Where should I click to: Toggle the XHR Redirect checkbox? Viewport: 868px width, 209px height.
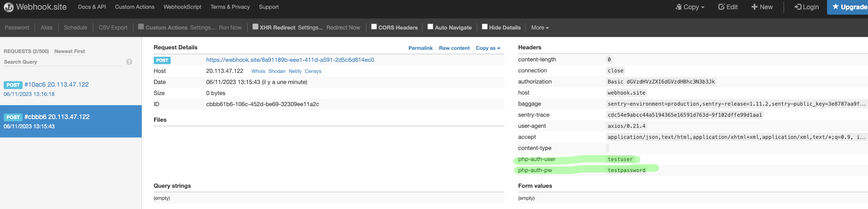[255, 27]
